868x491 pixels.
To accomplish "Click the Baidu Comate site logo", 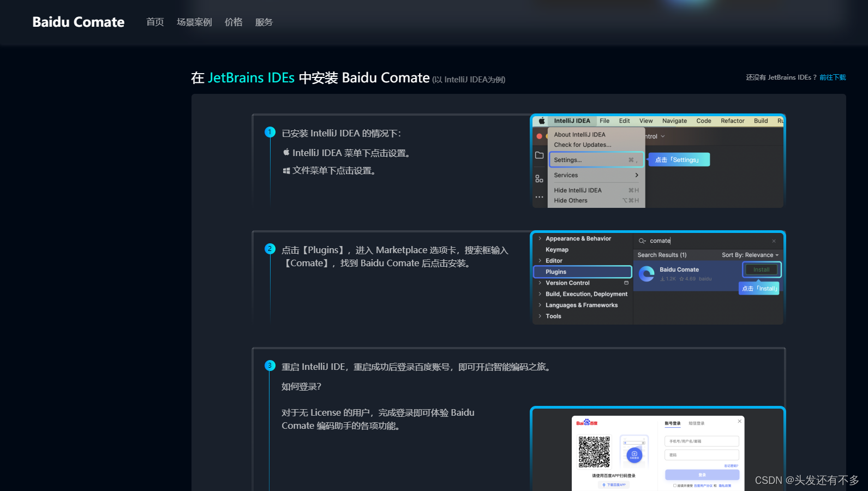I will point(79,22).
